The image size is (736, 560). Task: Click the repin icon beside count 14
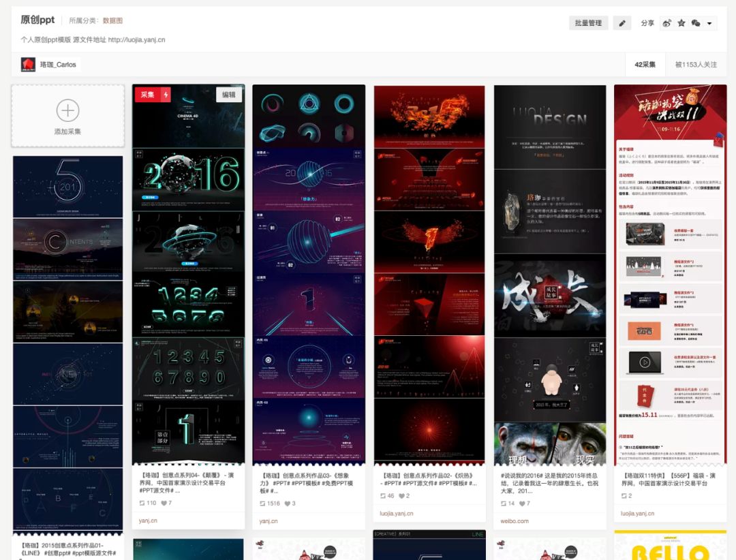[x=504, y=503]
